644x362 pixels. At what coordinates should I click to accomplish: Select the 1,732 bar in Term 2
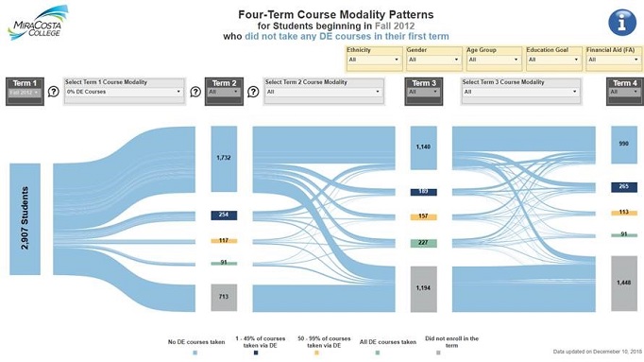(x=224, y=159)
